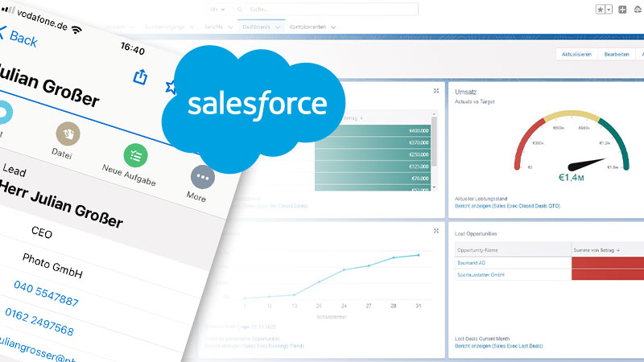This screenshot has width=644, height=362.
Task: Expand the Kontokorrenten tab chevron
Action: click(333, 27)
